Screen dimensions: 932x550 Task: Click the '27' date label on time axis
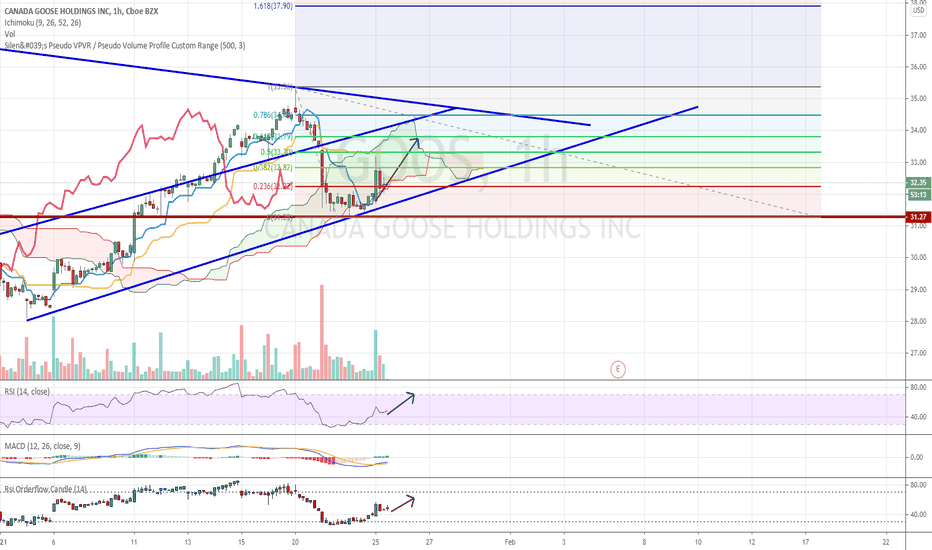(429, 542)
